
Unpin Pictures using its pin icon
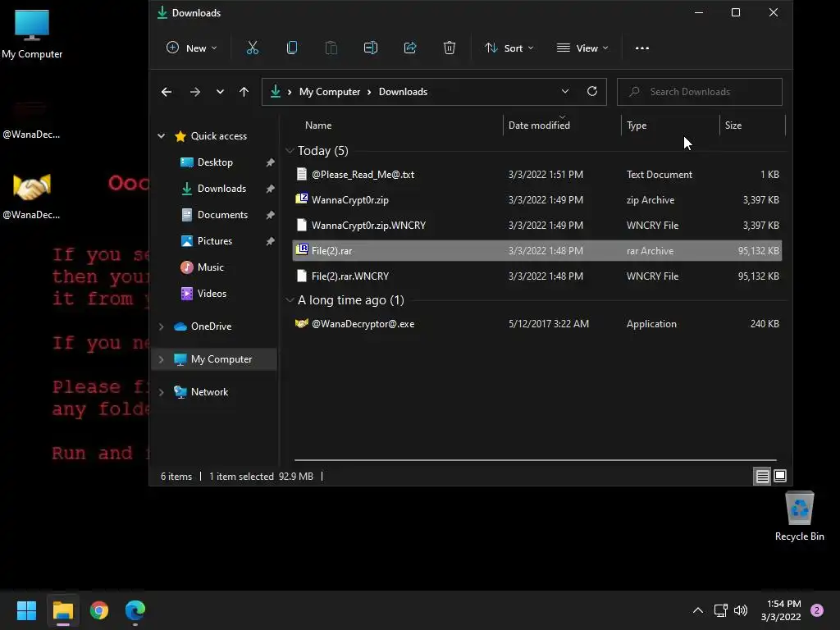270,241
